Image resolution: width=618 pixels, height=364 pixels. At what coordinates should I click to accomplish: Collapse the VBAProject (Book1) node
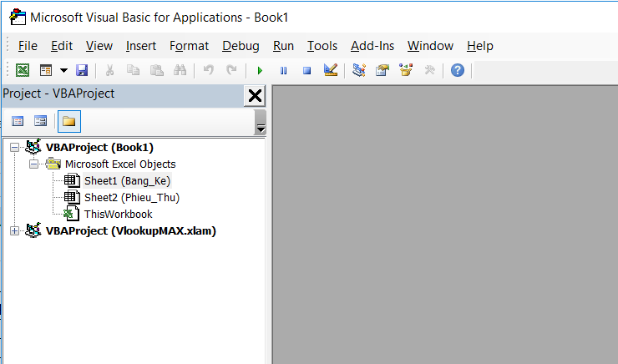(x=14, y=147)
